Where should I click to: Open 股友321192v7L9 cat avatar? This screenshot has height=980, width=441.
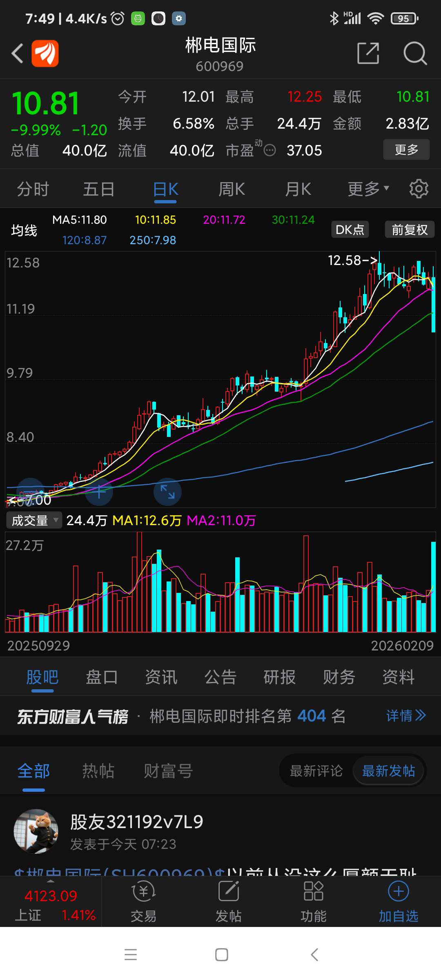tap(36, 831)
